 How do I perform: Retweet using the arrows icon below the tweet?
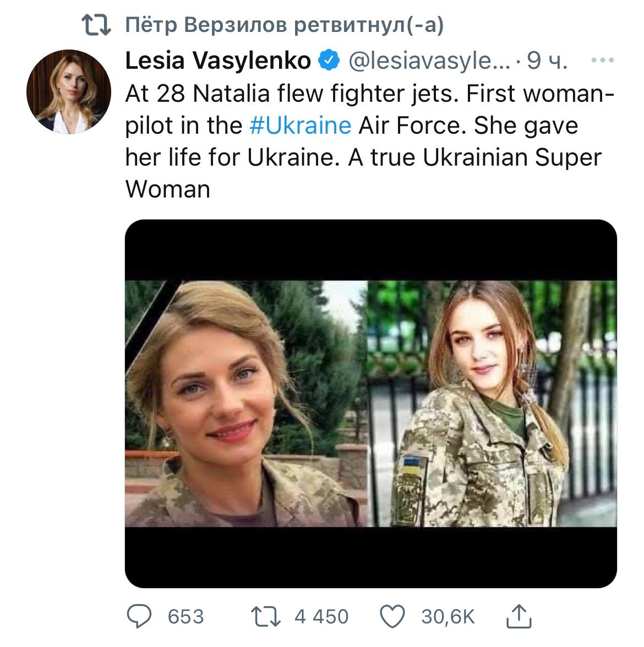(x=266, y=616)
